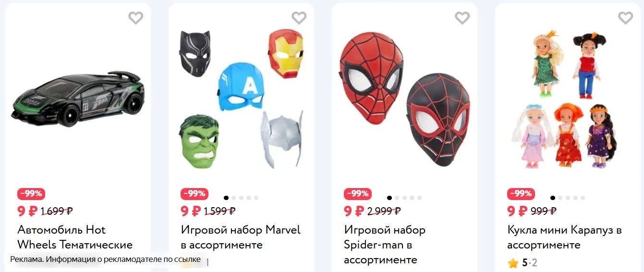Click the -99% badge on Hot Wheels card
This screenshot has width=644, height=272.
[x=31, y=194]
